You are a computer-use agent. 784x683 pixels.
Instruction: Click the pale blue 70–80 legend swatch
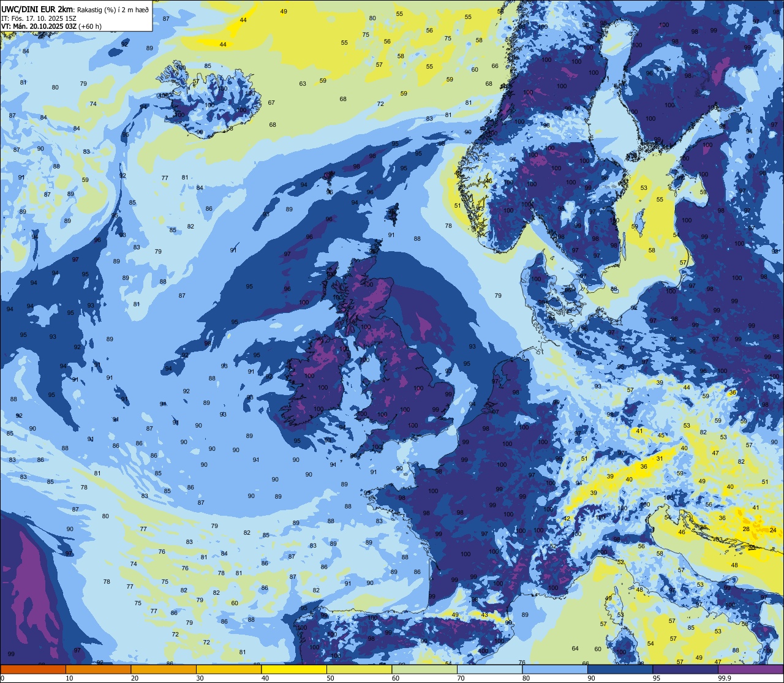pyautogui.click(x=490, y=670)
